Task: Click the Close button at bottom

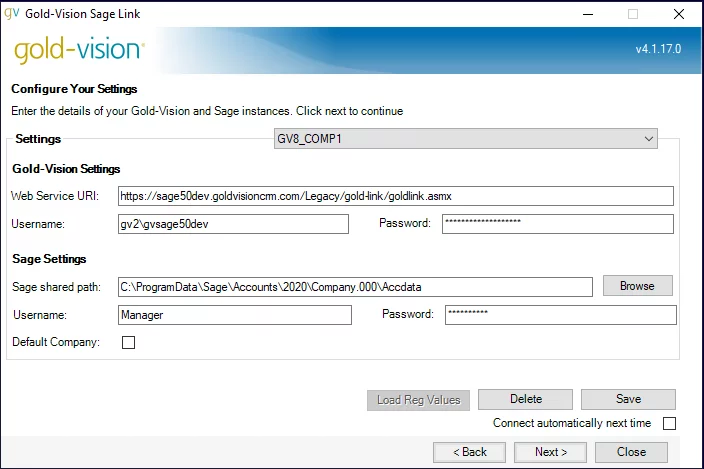Action: tap(631, 452)
